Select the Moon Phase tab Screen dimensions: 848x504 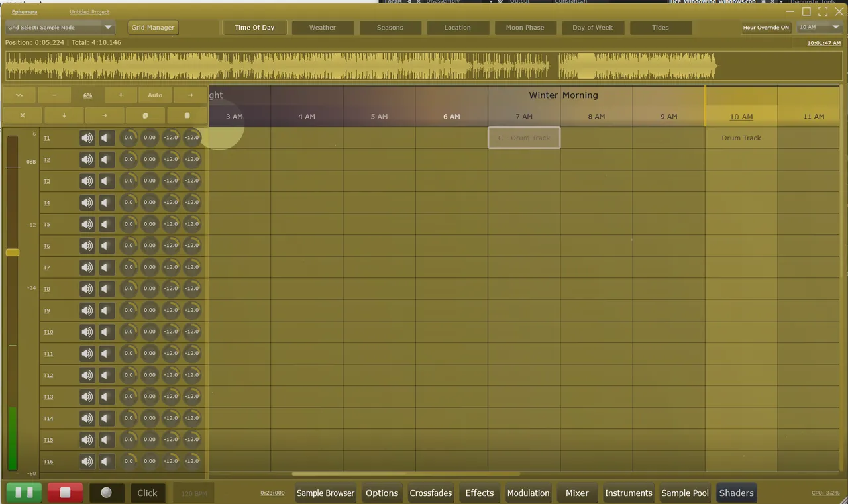tap(525, 28)
